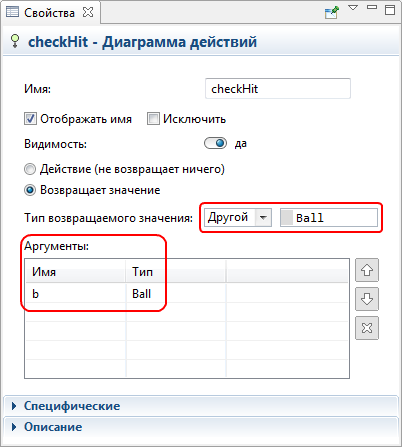Select Действие (не возвращает ничего) radio button
This screenshot has height=447, width=402.
coord(30,169)
